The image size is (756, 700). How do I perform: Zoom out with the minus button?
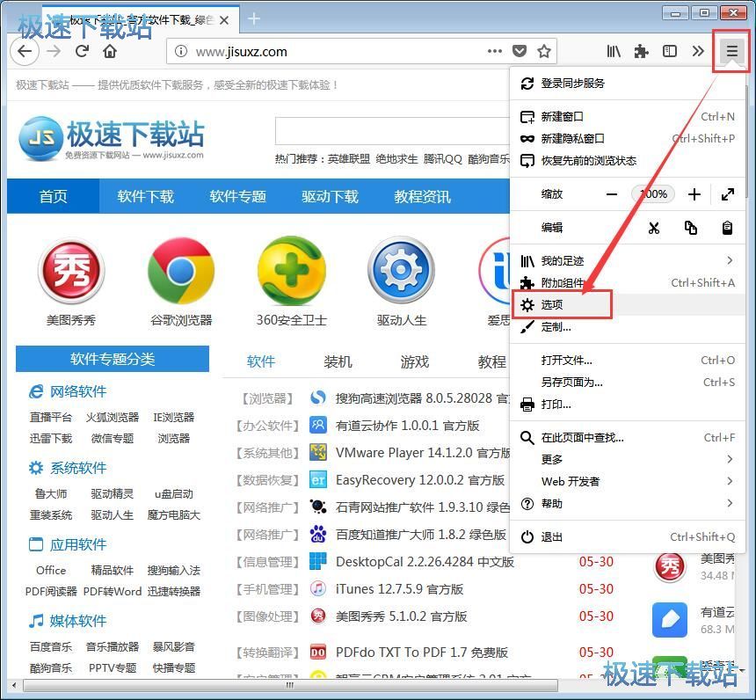[612, 194]
